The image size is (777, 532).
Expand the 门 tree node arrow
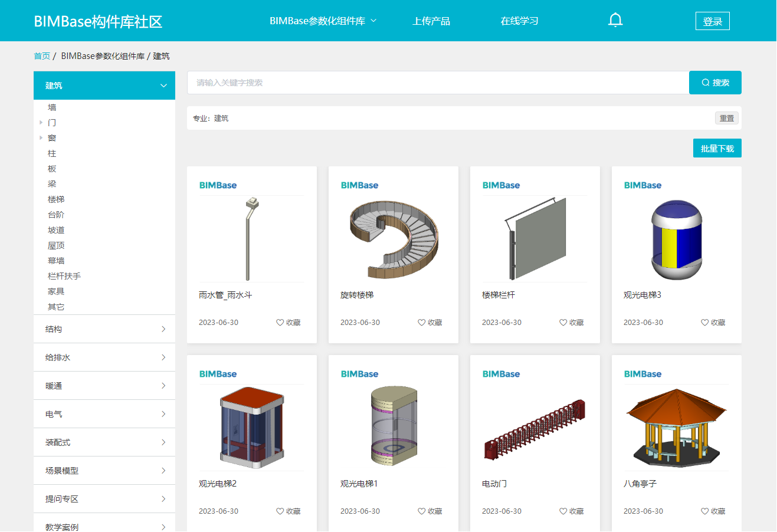(x=41, y=123)
